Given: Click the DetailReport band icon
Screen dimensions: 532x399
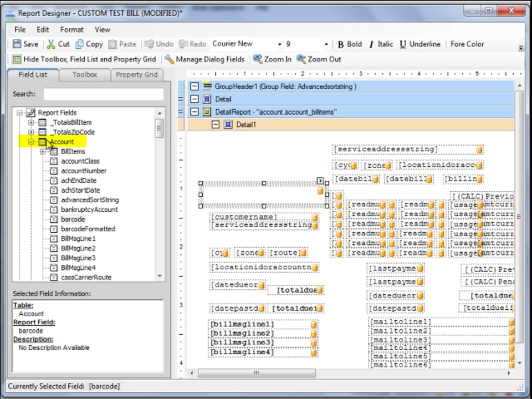Looking at the screenshot, I should 207,111.
